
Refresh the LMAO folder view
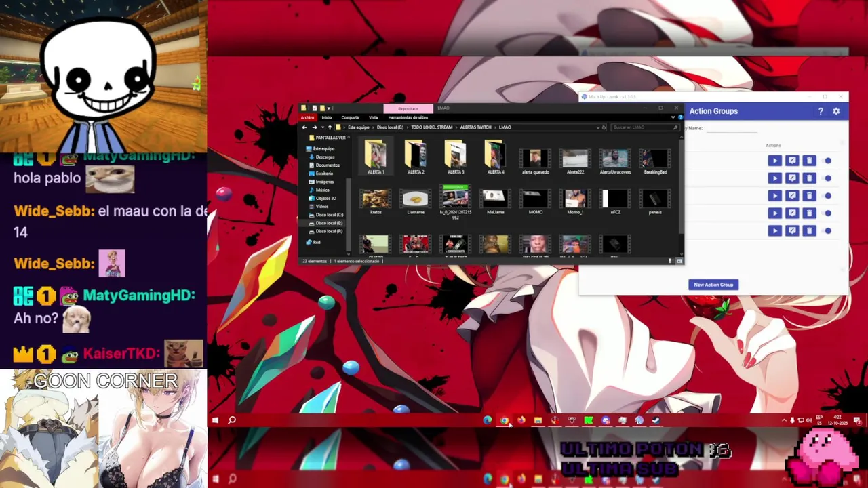(x=604, y=127)
